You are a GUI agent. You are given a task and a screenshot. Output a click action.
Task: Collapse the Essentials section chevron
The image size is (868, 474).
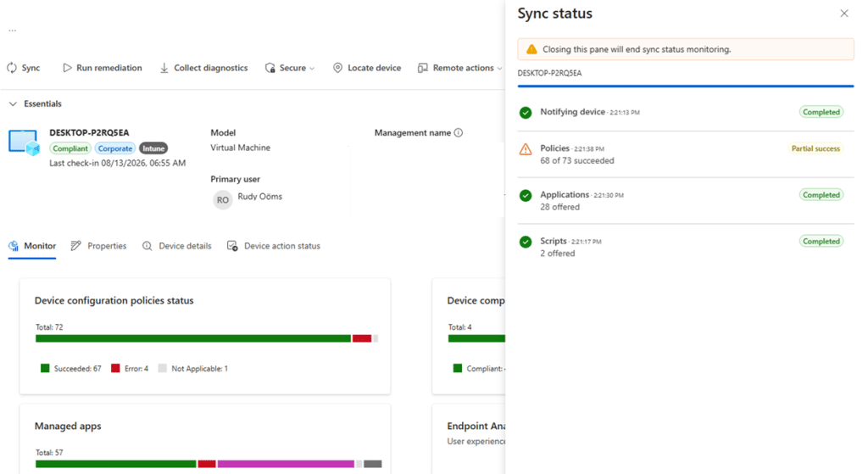pyautogui.click(x=14, y=103)
